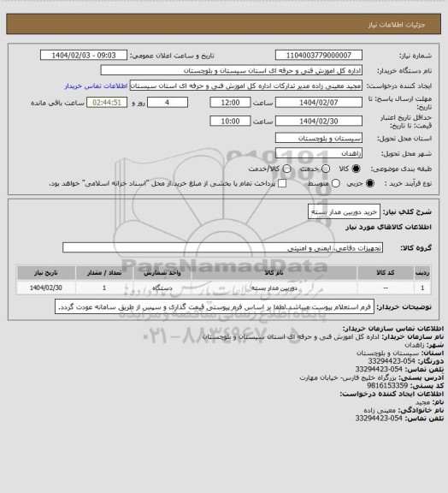
Task: Select the کالا/خدمت radio button
Action: [286, 169]
